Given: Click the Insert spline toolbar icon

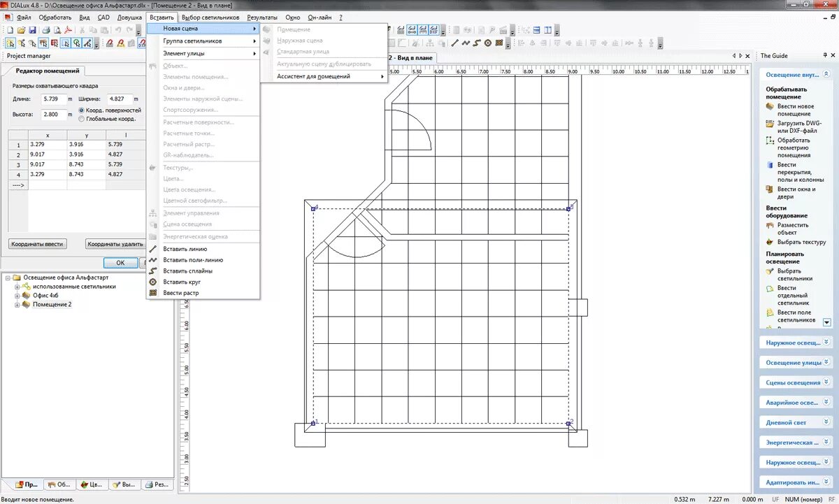Looking at the screenshot, I should (477, 43).
